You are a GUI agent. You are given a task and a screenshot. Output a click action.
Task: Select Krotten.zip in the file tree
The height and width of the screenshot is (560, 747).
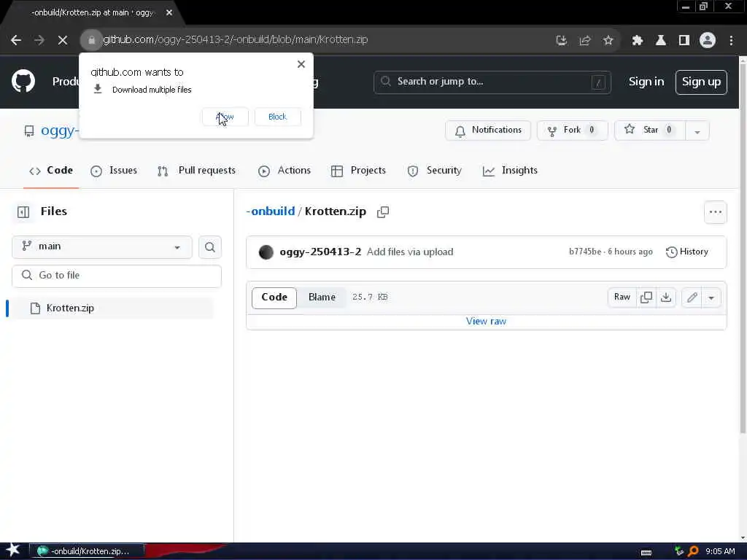(x=111, y=308)
